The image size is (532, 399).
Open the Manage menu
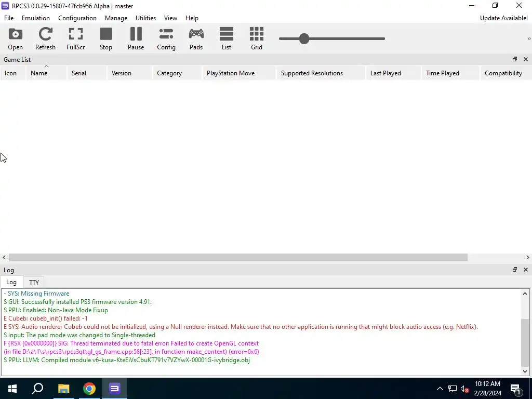pos(116,18)
